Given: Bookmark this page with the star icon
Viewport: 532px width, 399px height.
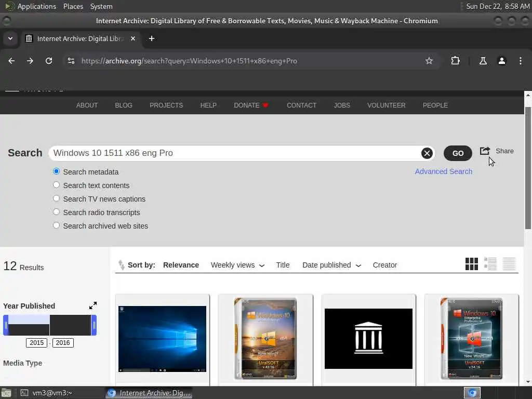Looking at the screenshot, I should (429, 61).
